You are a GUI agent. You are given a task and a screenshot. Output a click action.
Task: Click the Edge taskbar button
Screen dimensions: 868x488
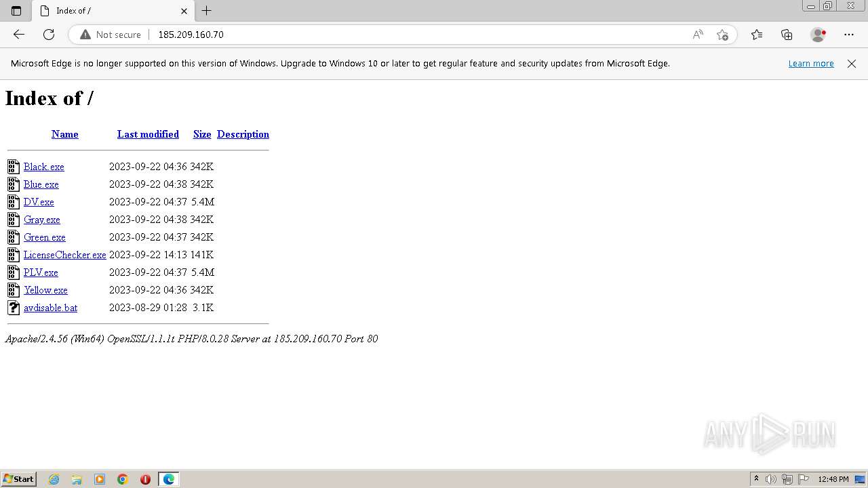point(168,479)
